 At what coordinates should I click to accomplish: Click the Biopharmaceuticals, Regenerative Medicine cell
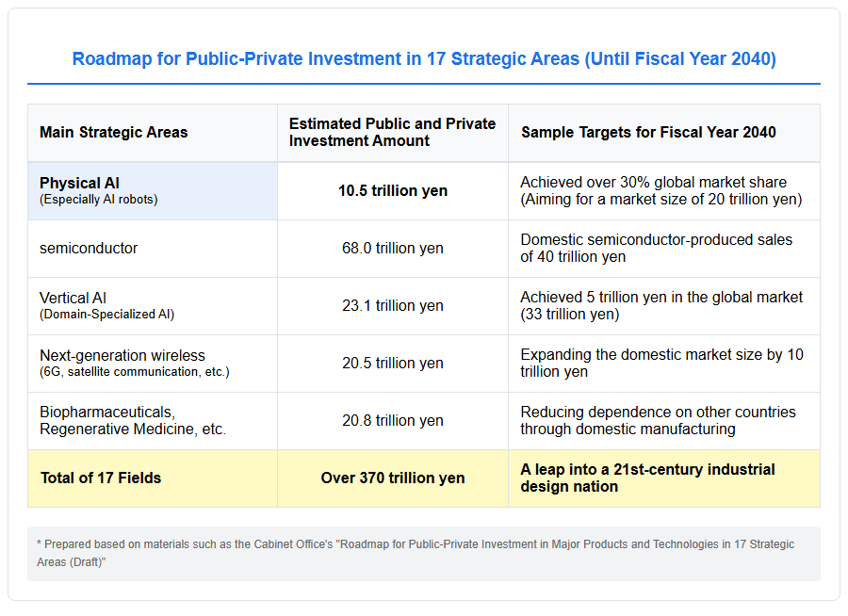click(x=153, y=421)
